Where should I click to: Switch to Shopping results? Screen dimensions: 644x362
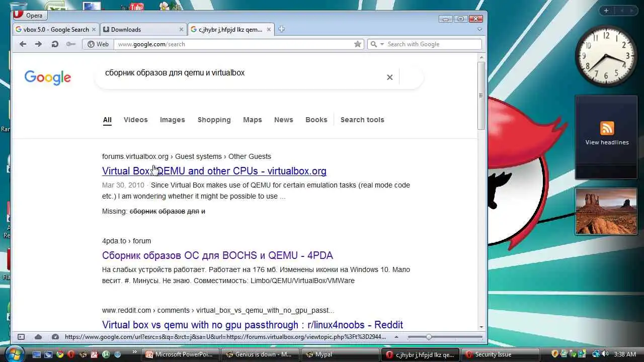point(214,120)
